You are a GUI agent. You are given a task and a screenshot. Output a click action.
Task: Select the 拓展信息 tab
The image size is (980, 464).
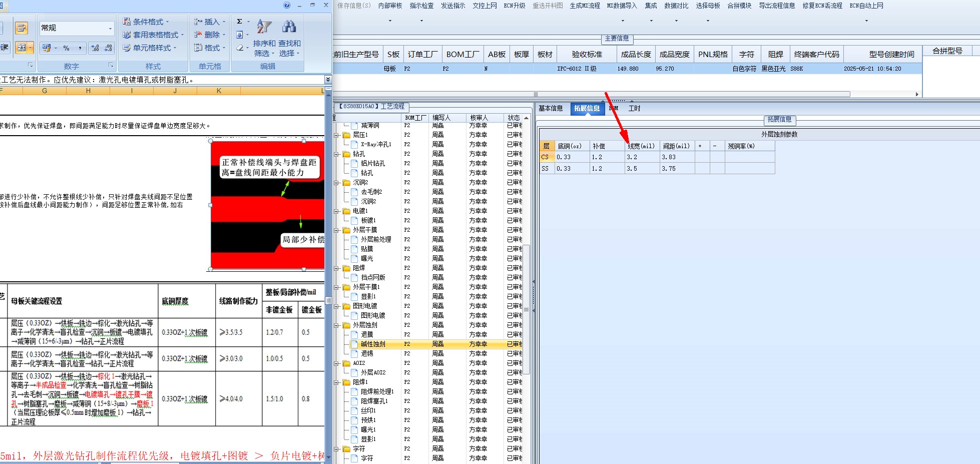587,108
